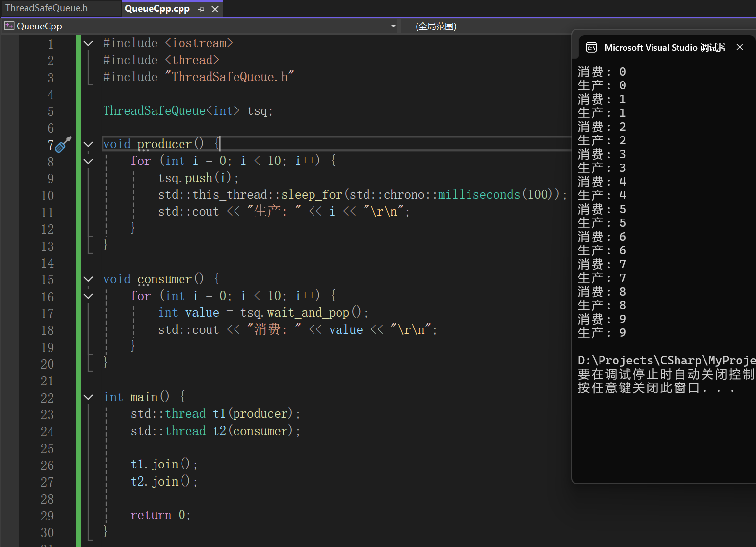Close the Microsoft Visual Studio debug console
This screenshot has width=756, height=547.
tap(740, 47)
